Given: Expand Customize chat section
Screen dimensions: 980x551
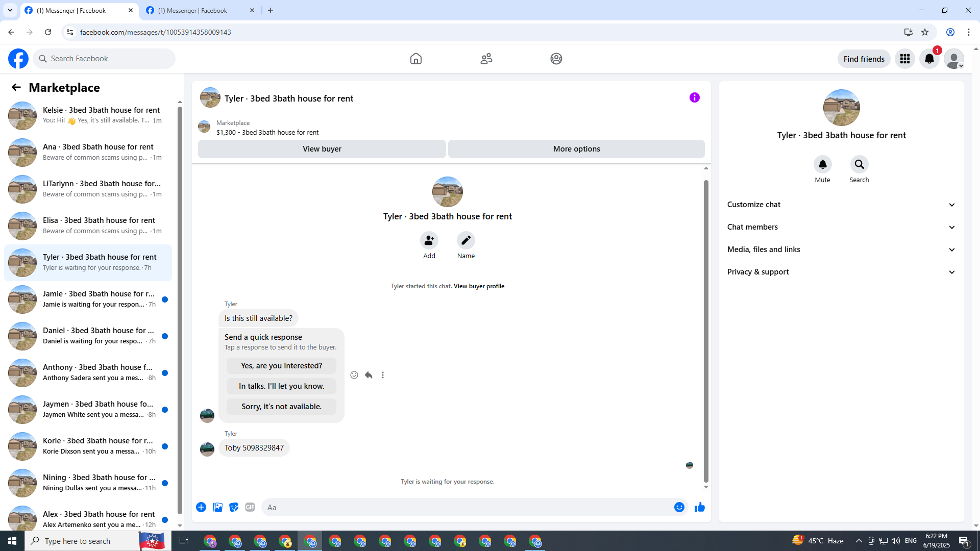Looking at the screenshot, I should coord(841,205).
